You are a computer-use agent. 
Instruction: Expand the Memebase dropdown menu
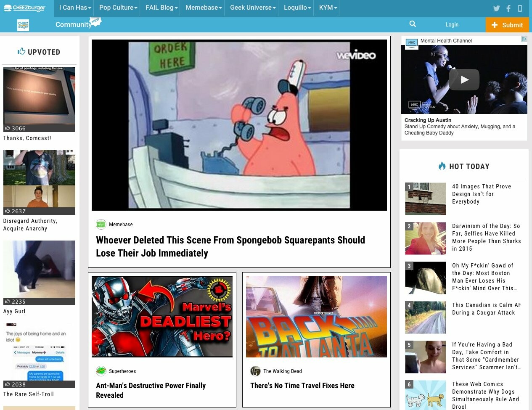click(x=204, y=8)
